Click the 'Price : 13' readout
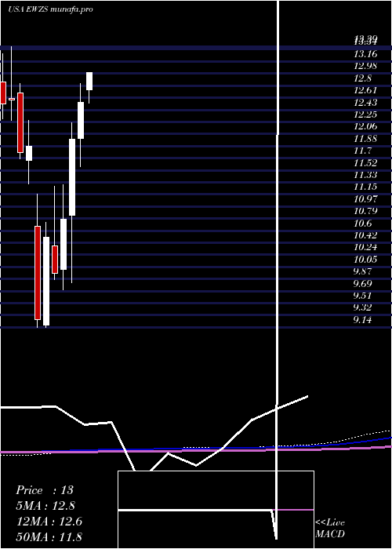The image size is (392, 549). (x=45, y=490)
